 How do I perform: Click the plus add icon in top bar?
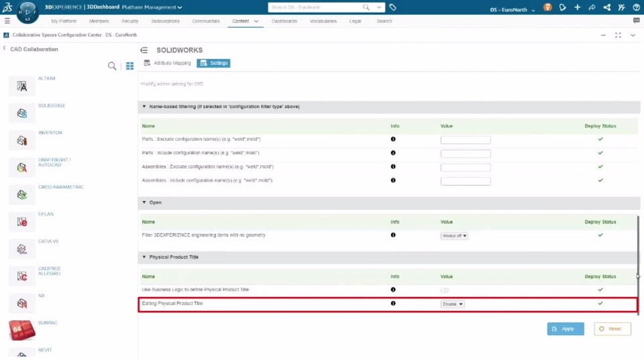coord(578,7)
